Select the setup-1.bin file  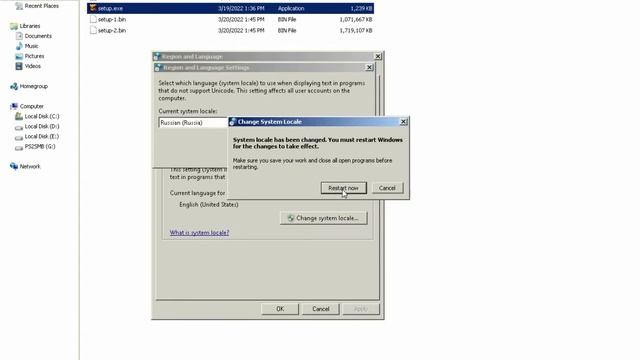230,19
